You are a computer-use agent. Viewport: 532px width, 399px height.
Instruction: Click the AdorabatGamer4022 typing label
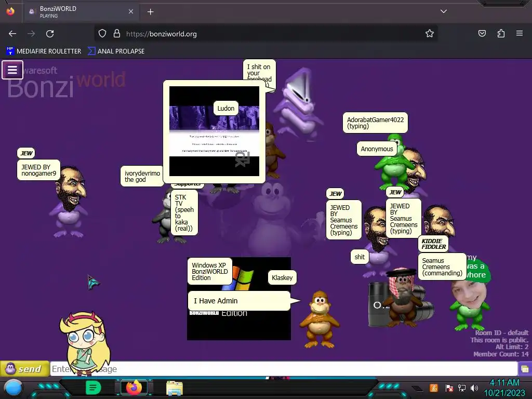pyautogui.click(x=375, y=123)
